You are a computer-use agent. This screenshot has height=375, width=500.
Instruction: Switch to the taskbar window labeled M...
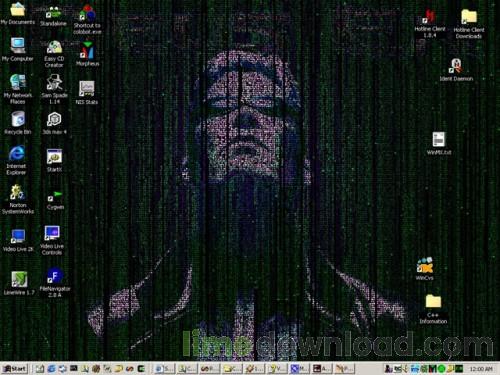[299, 368]
